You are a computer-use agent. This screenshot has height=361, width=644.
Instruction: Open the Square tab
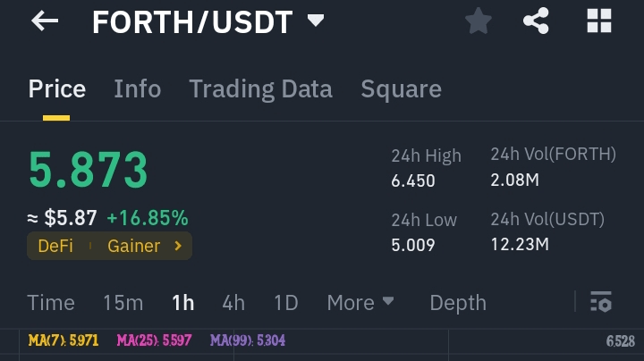coord(401,89)
